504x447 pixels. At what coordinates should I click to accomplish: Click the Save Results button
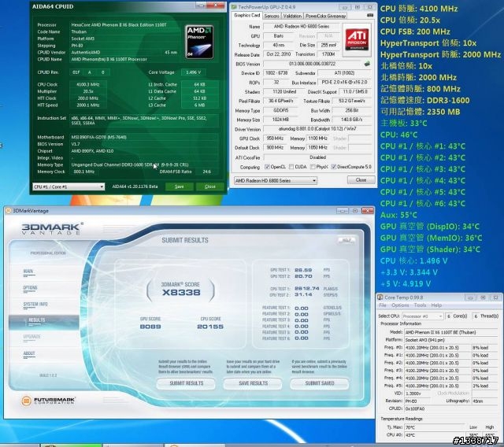[253, 383]
